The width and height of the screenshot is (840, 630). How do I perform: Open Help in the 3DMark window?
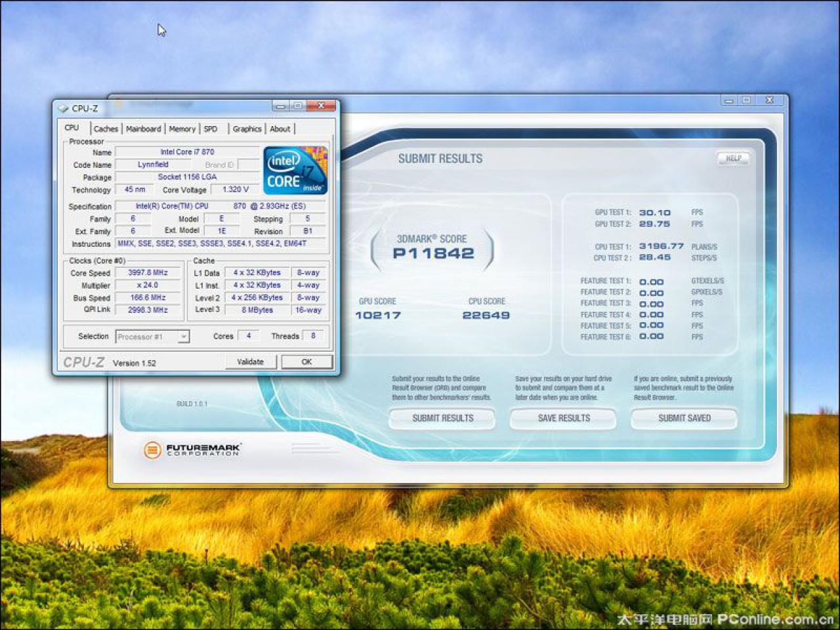(733, 158)
